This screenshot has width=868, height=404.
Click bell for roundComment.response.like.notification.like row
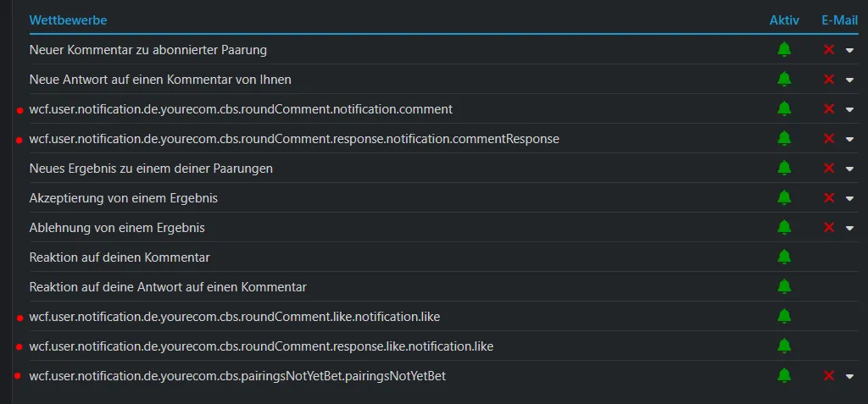pyautogui.click(x=784, y=346)
